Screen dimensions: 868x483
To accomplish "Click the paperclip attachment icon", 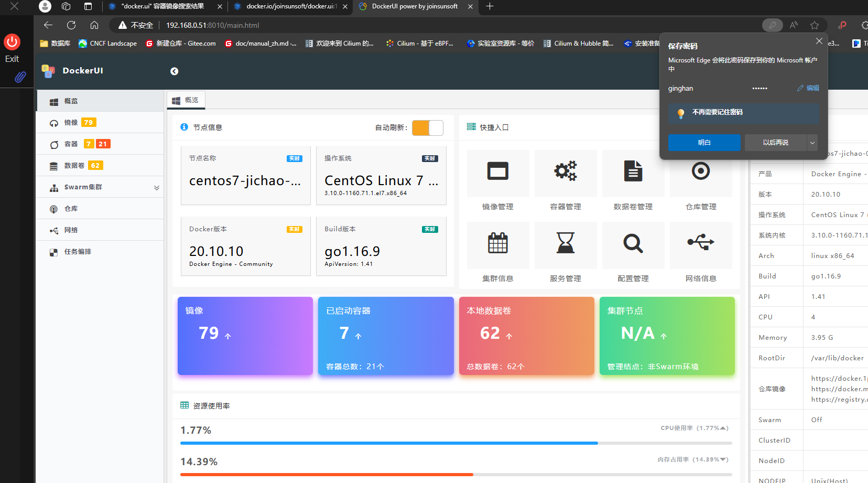I will coord(20,77).
